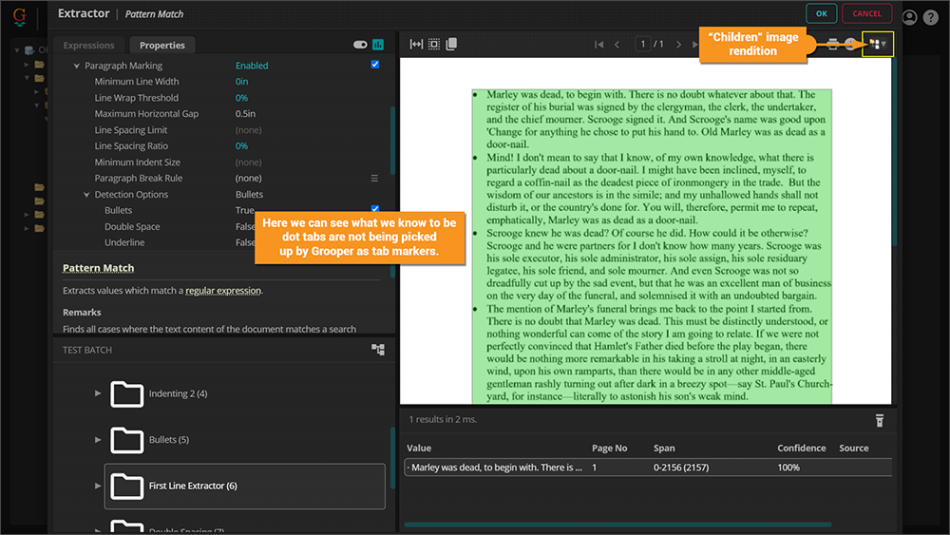Toggle the Bullets detection checkbox

375,209
